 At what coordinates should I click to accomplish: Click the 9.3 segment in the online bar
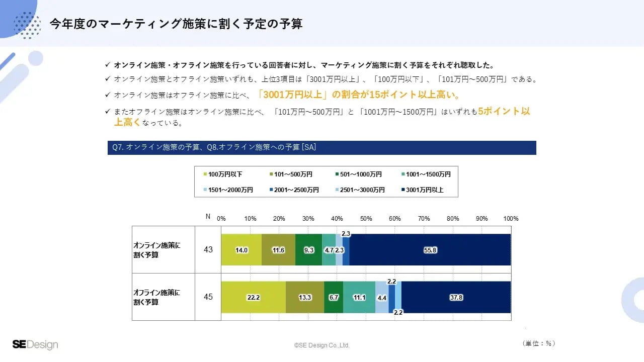pos(309,250)
